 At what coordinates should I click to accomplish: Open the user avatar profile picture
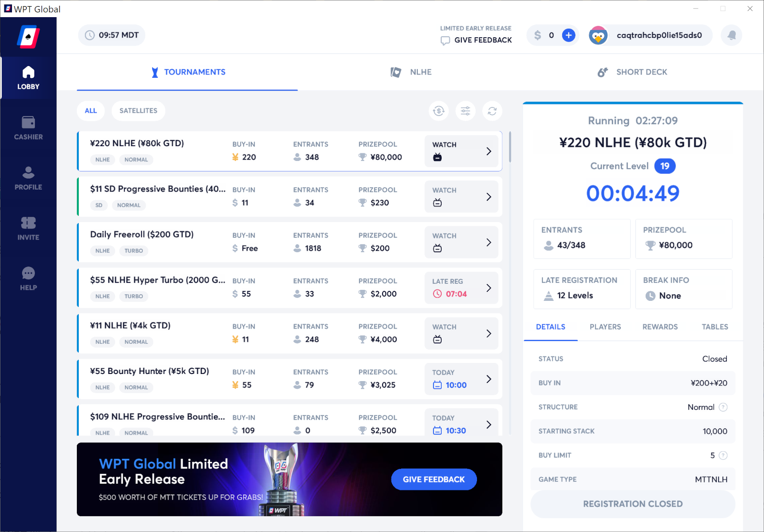[598, 35]
